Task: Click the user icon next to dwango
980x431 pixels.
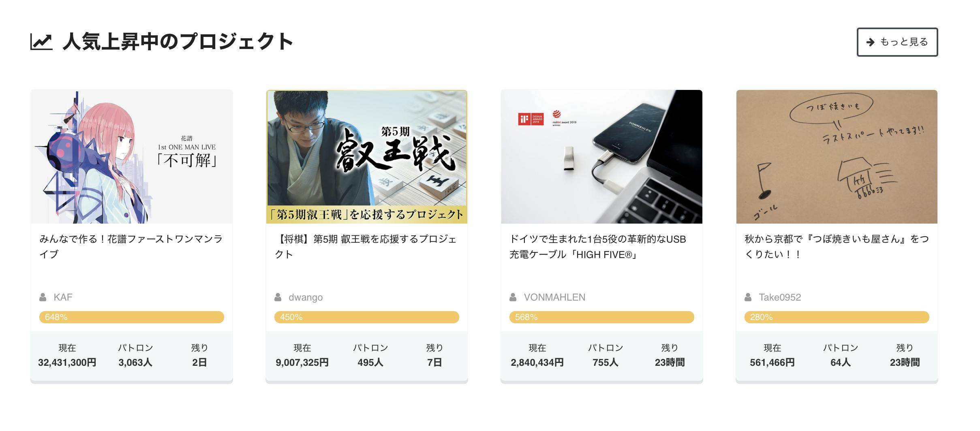Action: pos(278,297)
